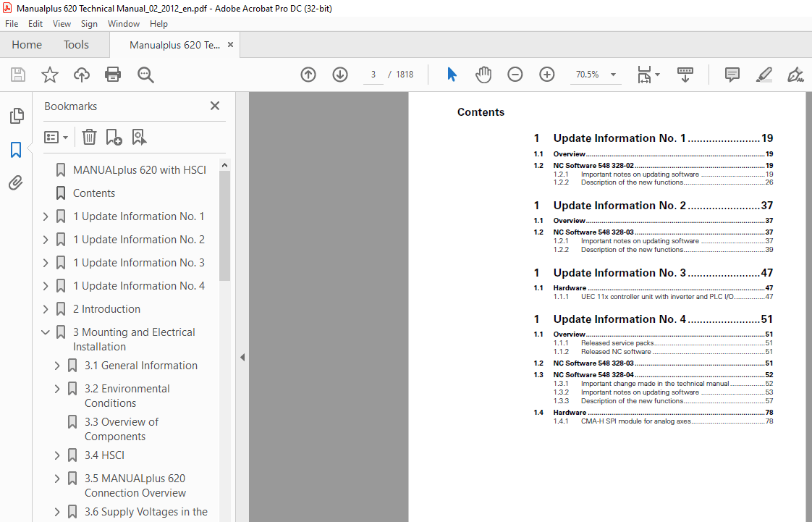Open the zoom percentage dropdown

click(x=612, y=75)
